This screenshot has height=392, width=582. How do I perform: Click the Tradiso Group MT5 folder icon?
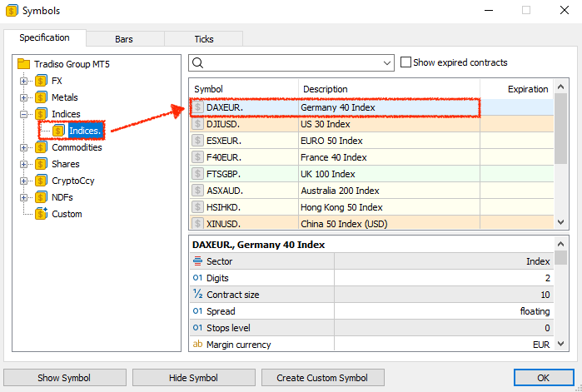pos(23,64)
